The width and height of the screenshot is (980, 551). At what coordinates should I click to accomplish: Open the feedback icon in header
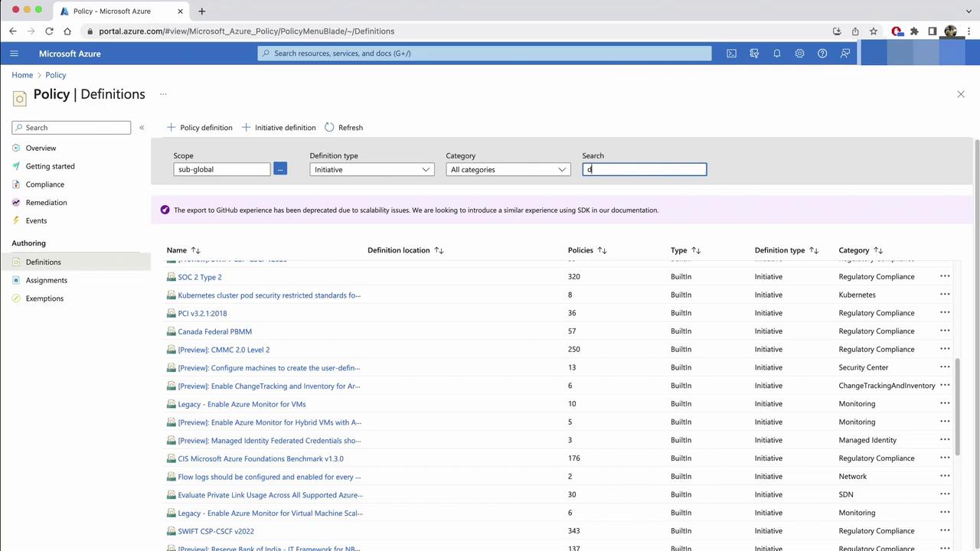pyautogui.click(x=845, y=54)
